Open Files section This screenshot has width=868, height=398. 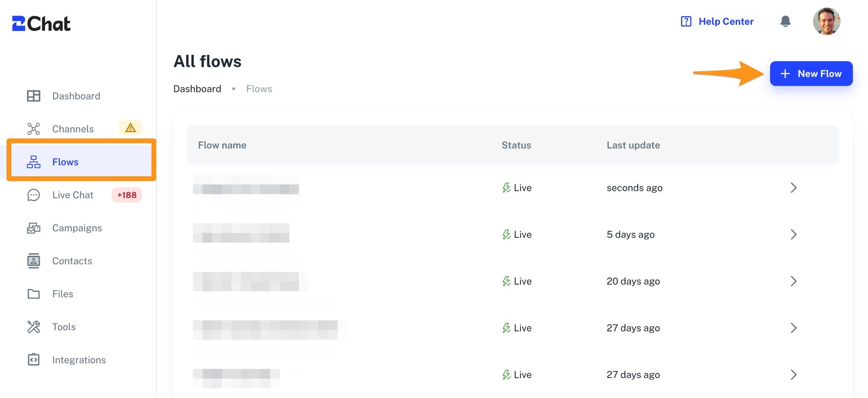coord(62,294)
